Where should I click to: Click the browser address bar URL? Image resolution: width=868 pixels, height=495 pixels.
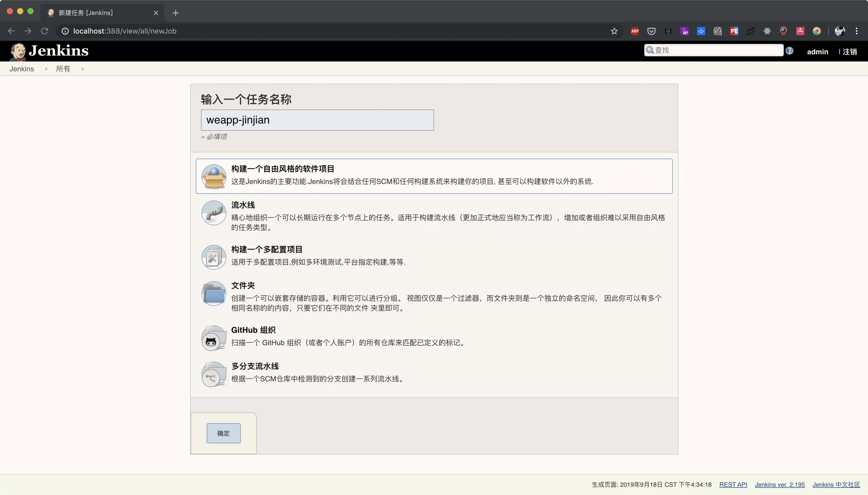point(125,31)
